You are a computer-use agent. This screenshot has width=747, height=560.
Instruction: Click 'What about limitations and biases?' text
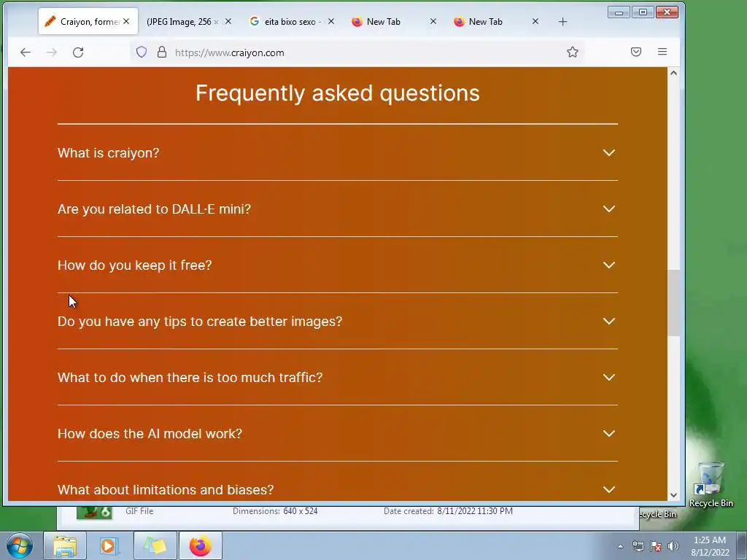pyautogui.click(x=166, y=489)
